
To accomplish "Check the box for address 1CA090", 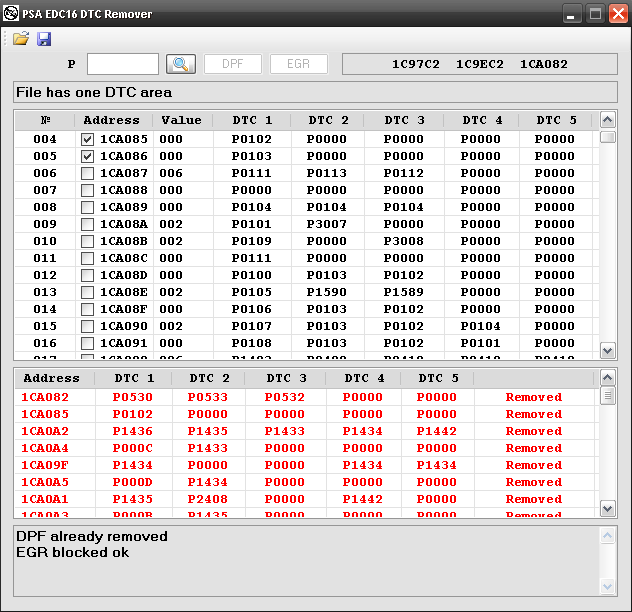I will tap(87, 326).
